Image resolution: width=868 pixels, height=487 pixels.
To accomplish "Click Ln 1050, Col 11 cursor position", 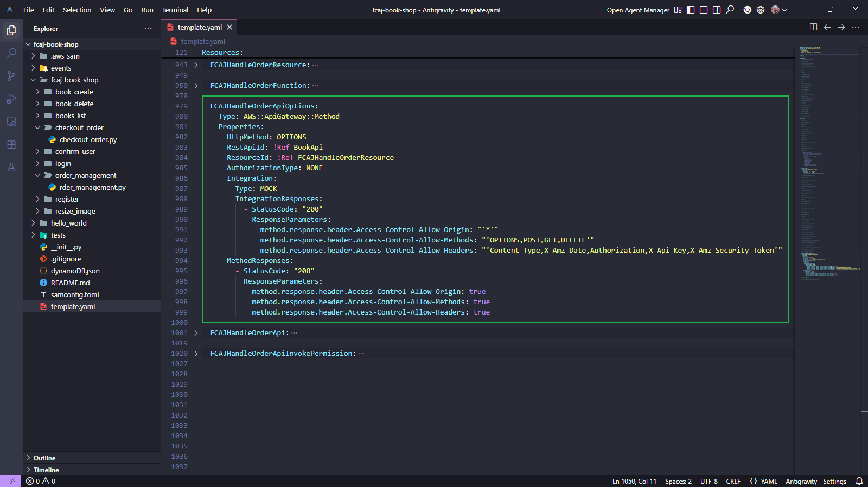I will 634,481.
